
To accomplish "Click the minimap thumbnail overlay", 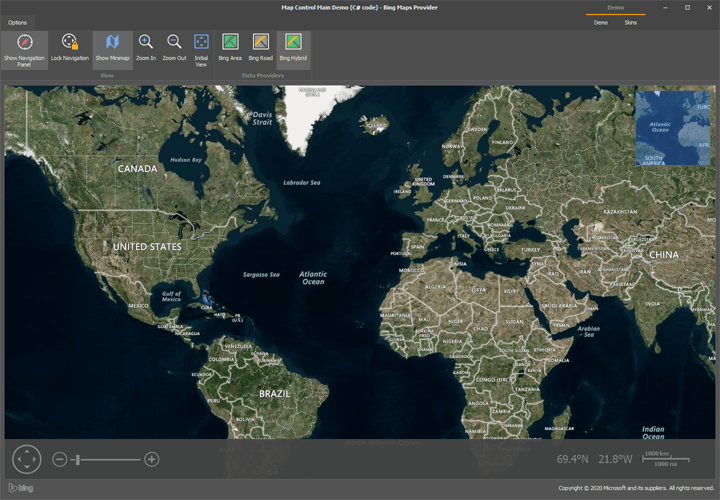I will pos(672,128).
